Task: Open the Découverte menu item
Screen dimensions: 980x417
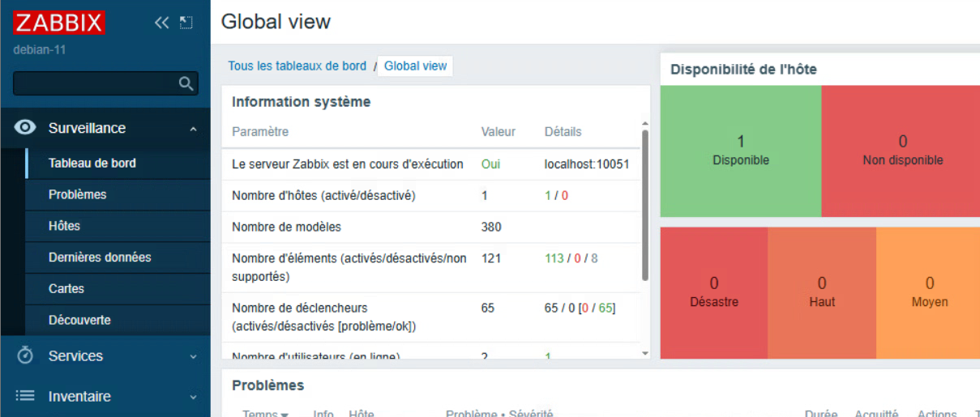Action: pyautogui.click(x=79, y=320)
